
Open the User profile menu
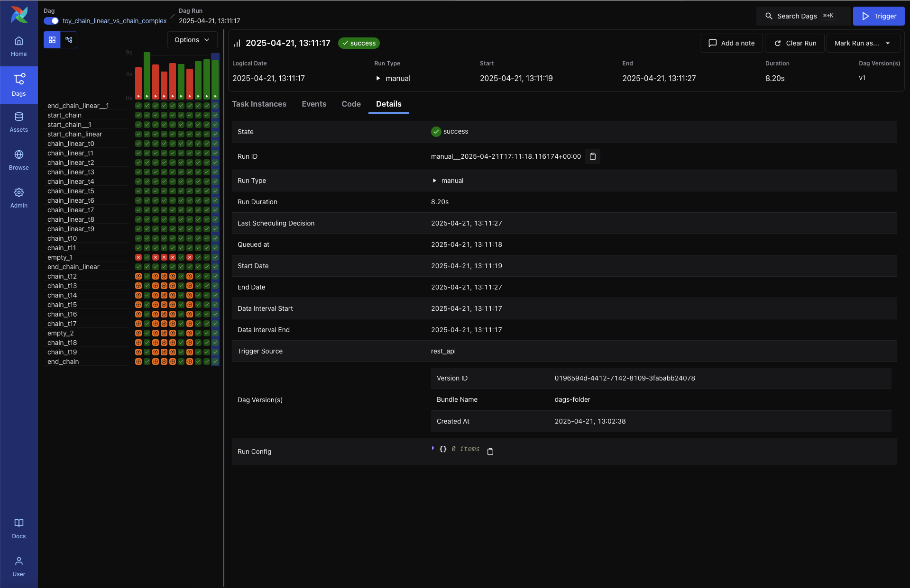[18, 566]
